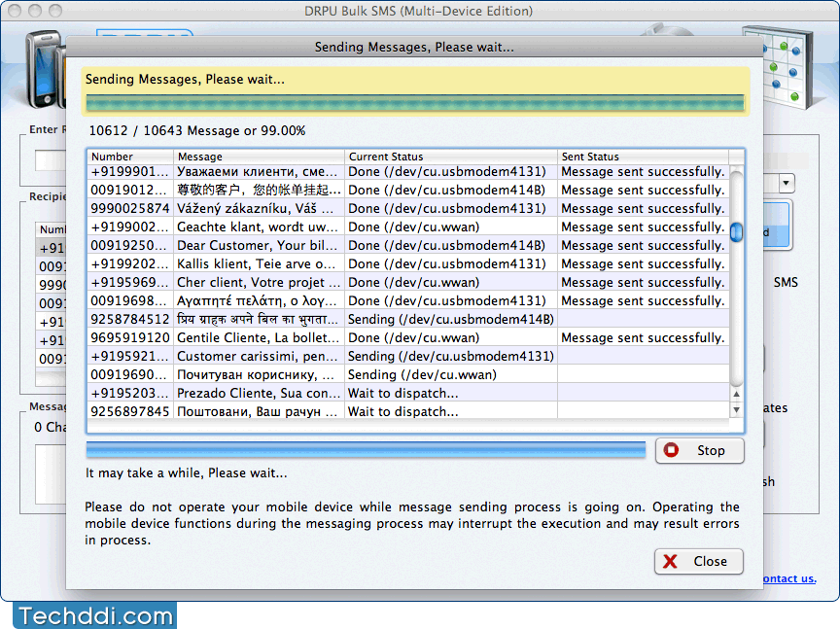The image size is (840, 629).
Task: Select the 'Dear Customer, Your bil...' message cell
Action: [259, 245]
